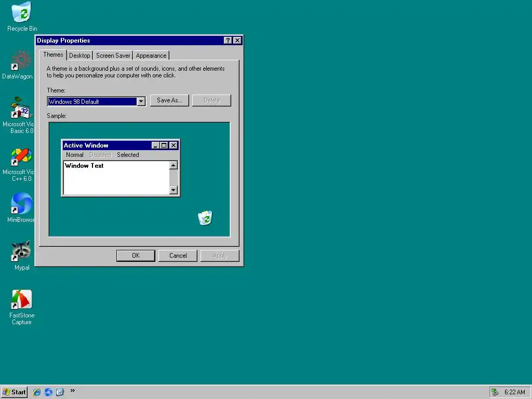
Task: Click the Help question mark button
Action: [x=228, y=41]
